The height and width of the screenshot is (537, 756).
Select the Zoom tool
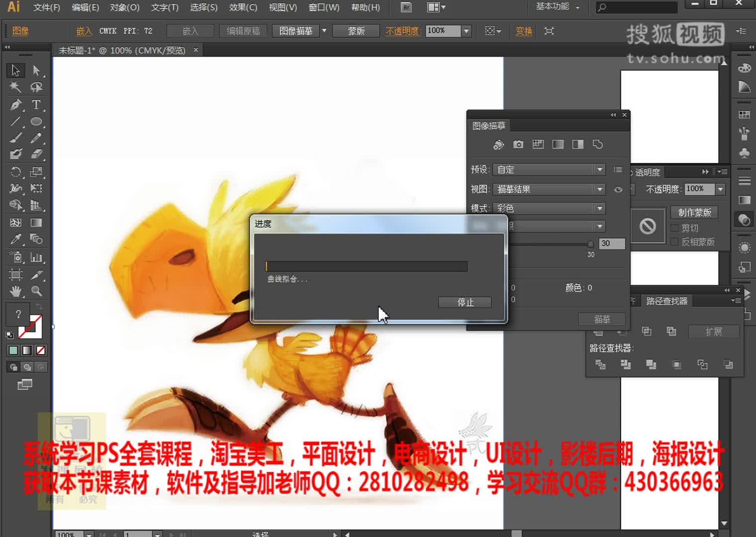pos(36,291)
